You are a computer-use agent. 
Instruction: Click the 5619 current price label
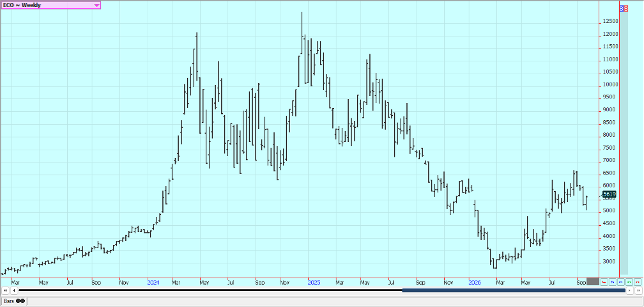(609, 194)
